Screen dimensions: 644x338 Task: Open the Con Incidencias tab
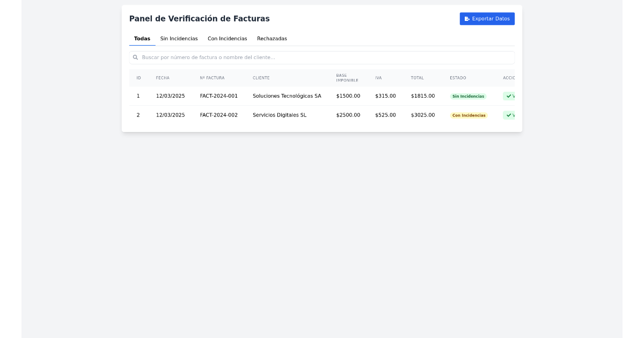(x=227, y=39)
